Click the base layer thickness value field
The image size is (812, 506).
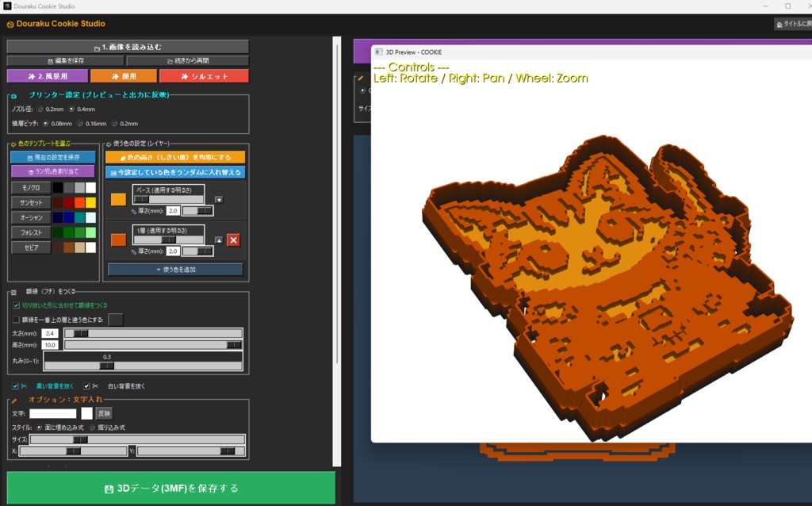click(173, 211)
